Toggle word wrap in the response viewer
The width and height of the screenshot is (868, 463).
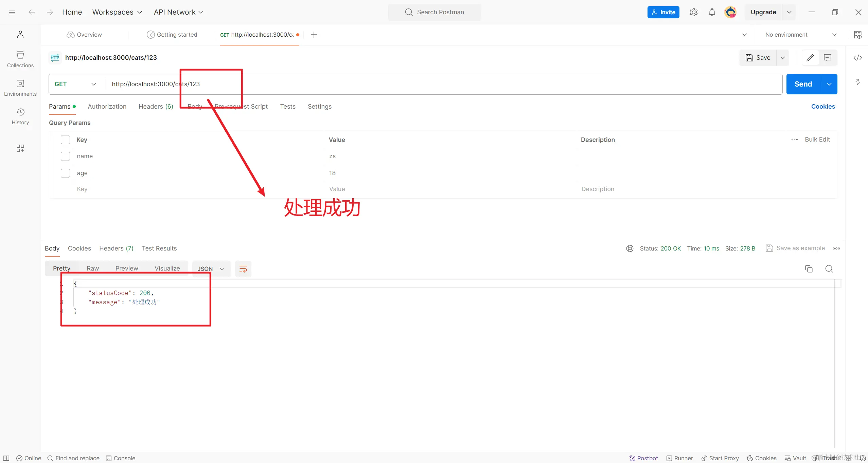(x=243, y=269)
